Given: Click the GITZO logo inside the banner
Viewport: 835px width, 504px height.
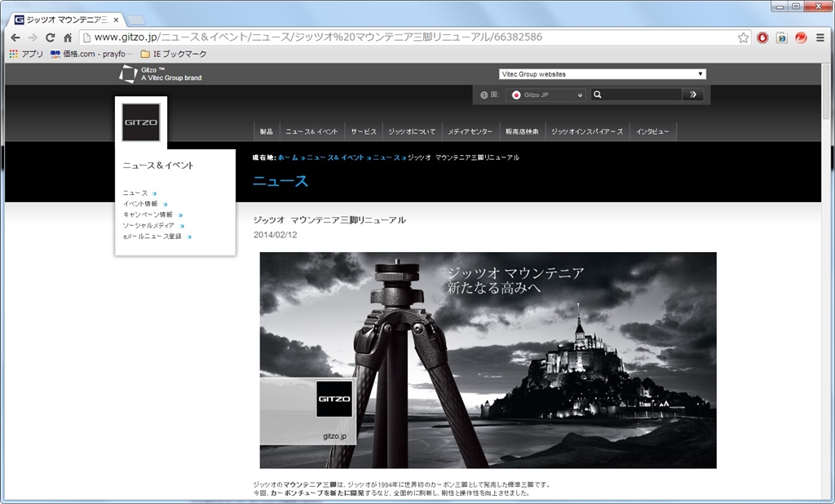Looking at the screenshot, I should pos(334,399).
